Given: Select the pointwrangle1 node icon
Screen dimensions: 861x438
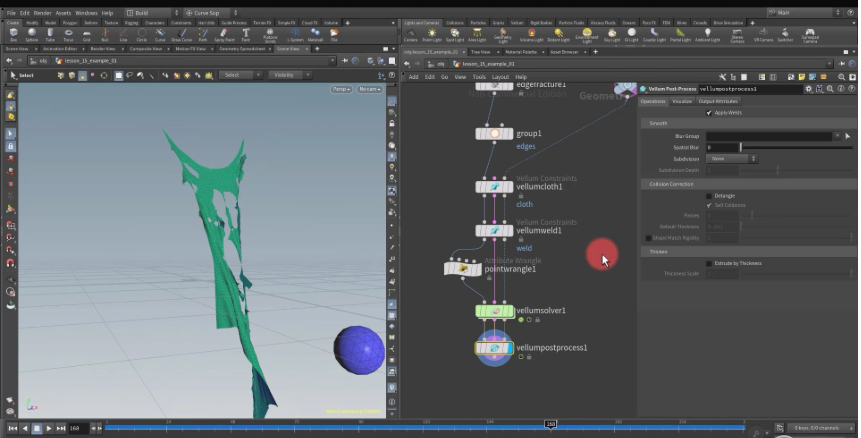Looking at the screenshot, I should [463, 269].
